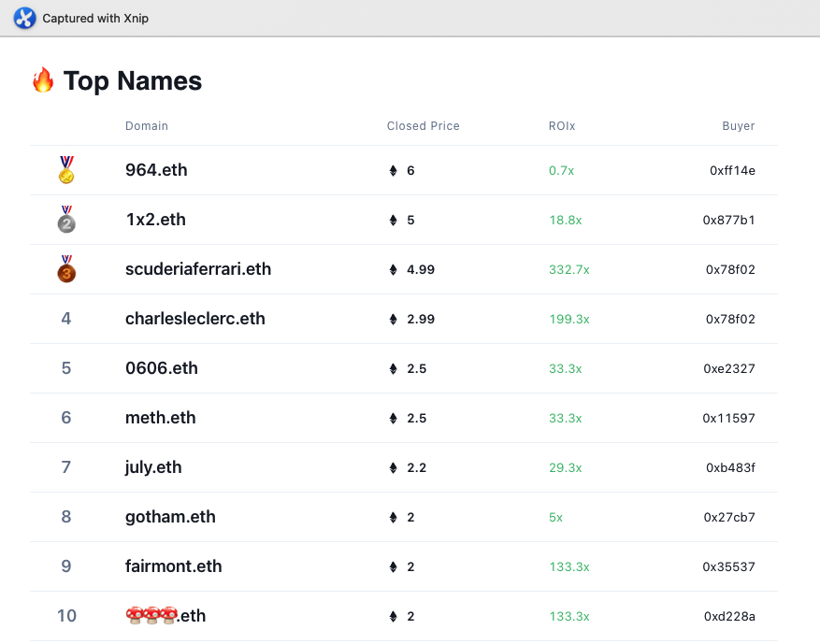This screenshot has height=644, width=820.
Task: Click the Xnip scissors app icon
Action: pyautogui.click(x=24, y=18)
